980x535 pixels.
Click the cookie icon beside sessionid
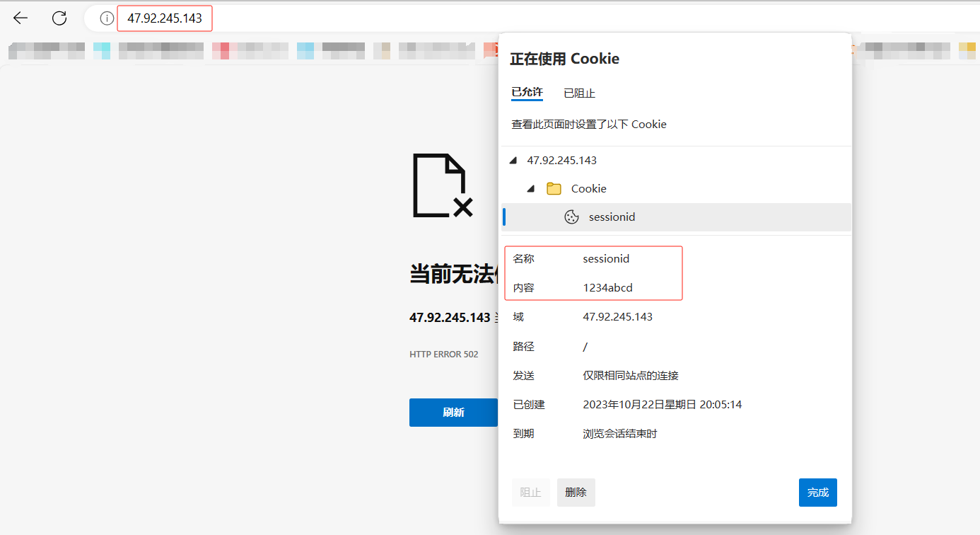pyautogui.click(x=571, y=217)
